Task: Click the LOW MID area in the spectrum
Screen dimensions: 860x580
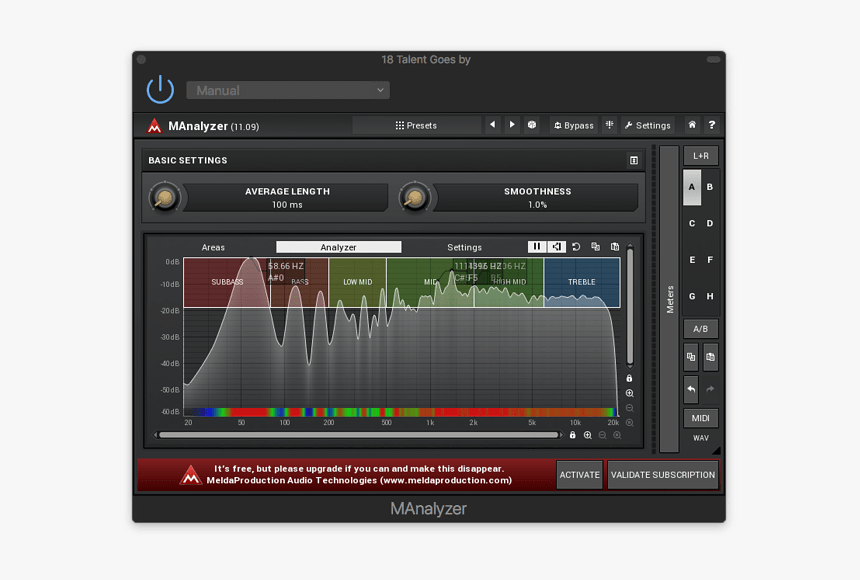Action: click(x=358, y=282)
